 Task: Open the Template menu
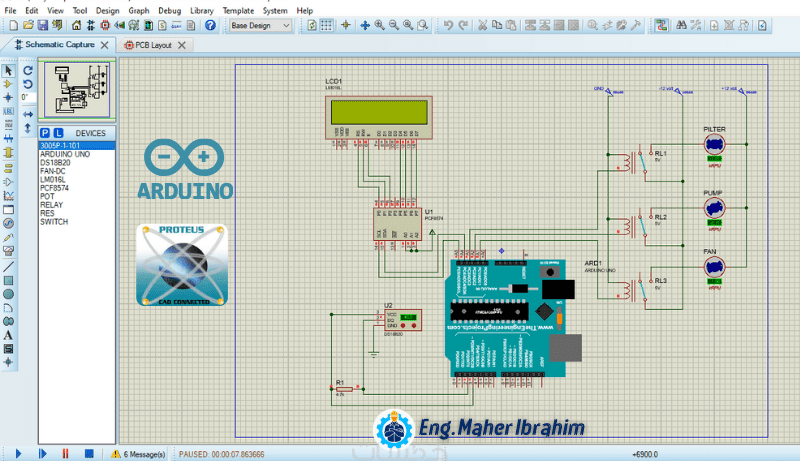click(x=238, y=11)
